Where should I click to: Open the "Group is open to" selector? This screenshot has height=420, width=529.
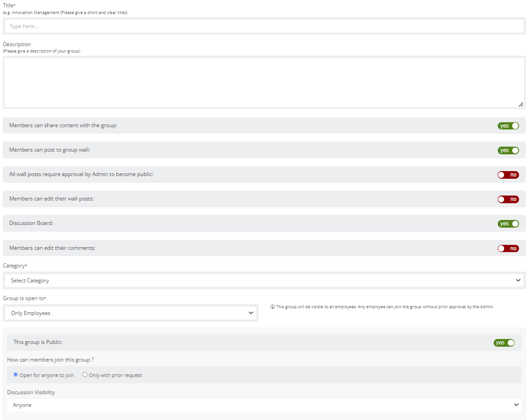(x=130, y=313)
